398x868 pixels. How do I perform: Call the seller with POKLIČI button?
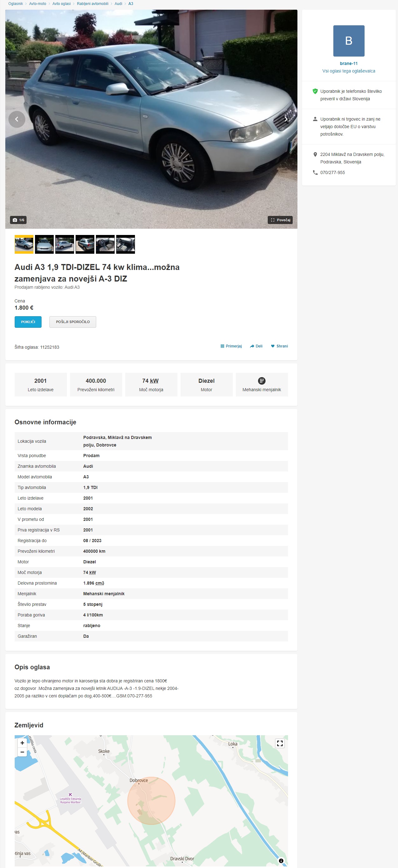pyautogui.click(x=28, y=322)
